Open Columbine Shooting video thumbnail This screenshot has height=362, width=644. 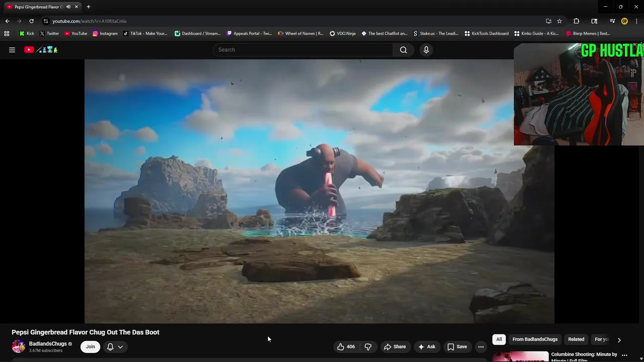520,356
